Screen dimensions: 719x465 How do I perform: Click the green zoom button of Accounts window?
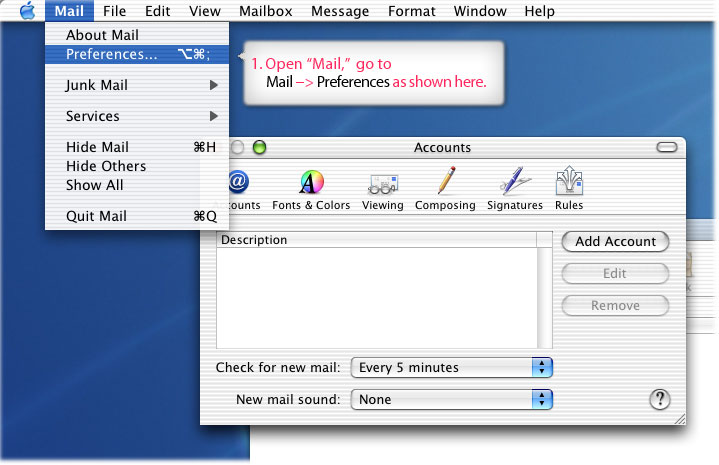point(259,148)
